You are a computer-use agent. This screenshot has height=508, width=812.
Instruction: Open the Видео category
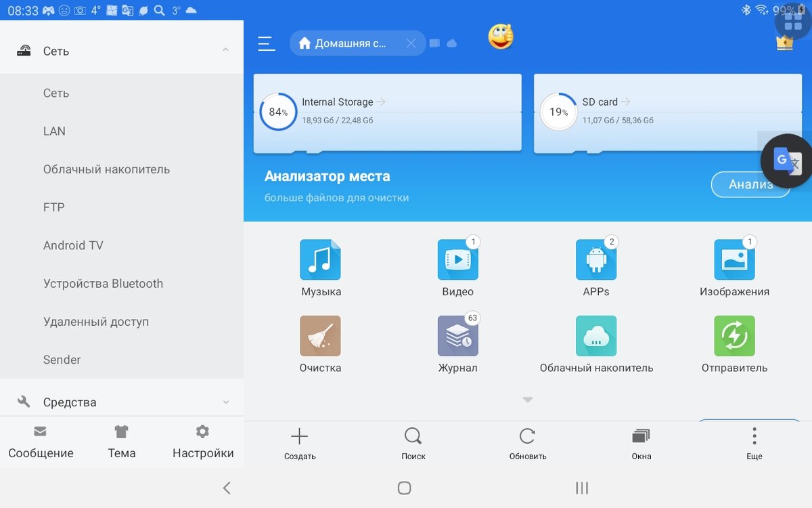[x=458, y=268]
